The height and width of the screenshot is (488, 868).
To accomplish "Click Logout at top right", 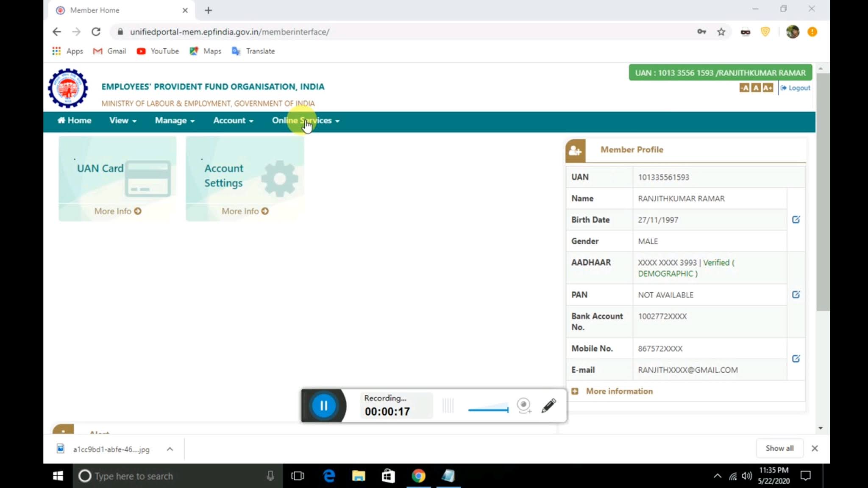I will click(799, 88).
